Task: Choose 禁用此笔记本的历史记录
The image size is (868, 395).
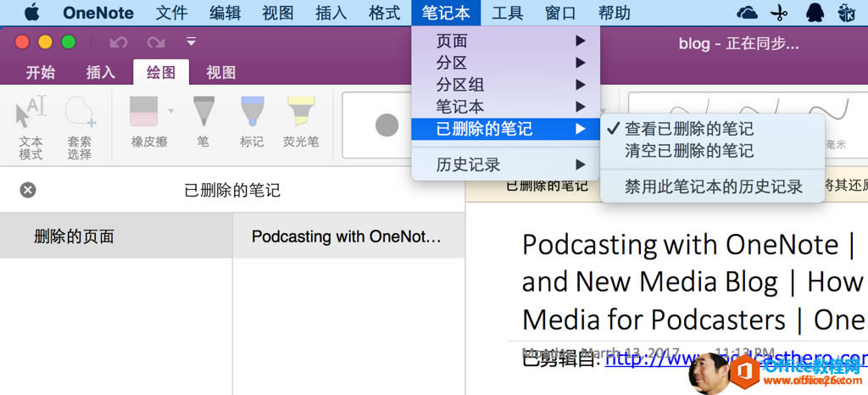Action: [x=713, y=186]
